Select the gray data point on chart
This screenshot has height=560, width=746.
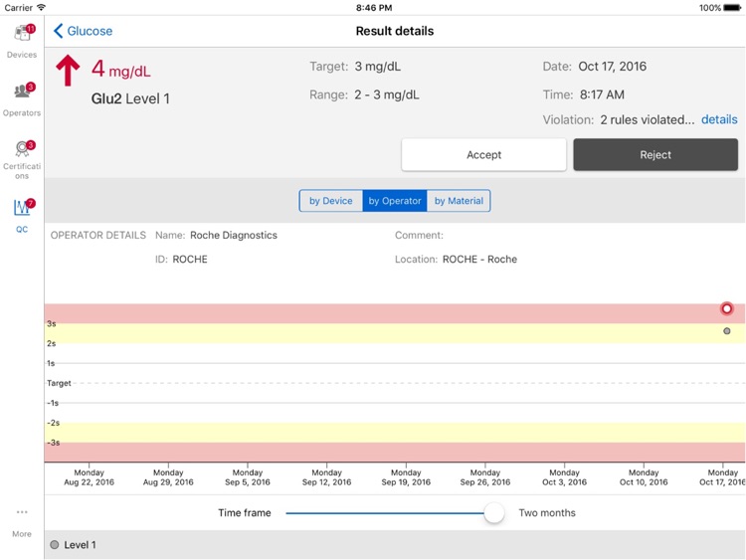pyautogui.click(x=726, y=330)
